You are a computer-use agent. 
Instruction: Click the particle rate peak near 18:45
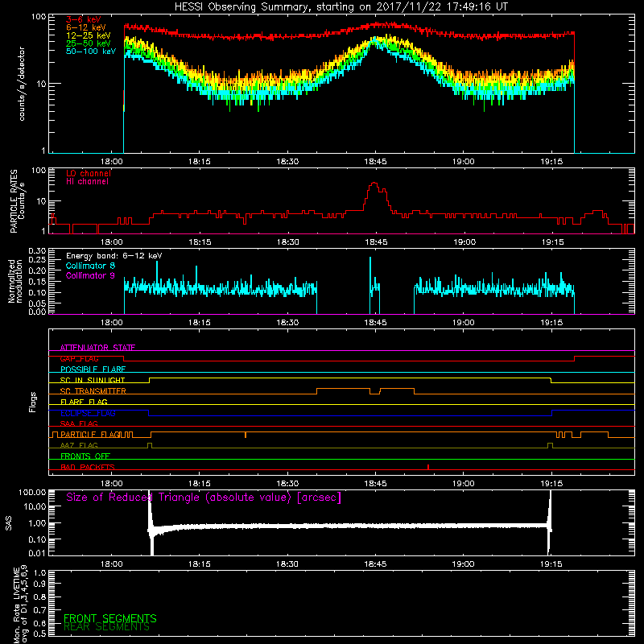pyautogui.click(x=374, y=184)
